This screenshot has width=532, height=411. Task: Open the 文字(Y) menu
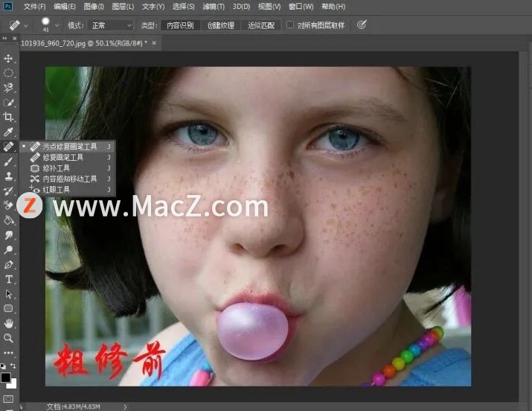(x=153, y=7)
